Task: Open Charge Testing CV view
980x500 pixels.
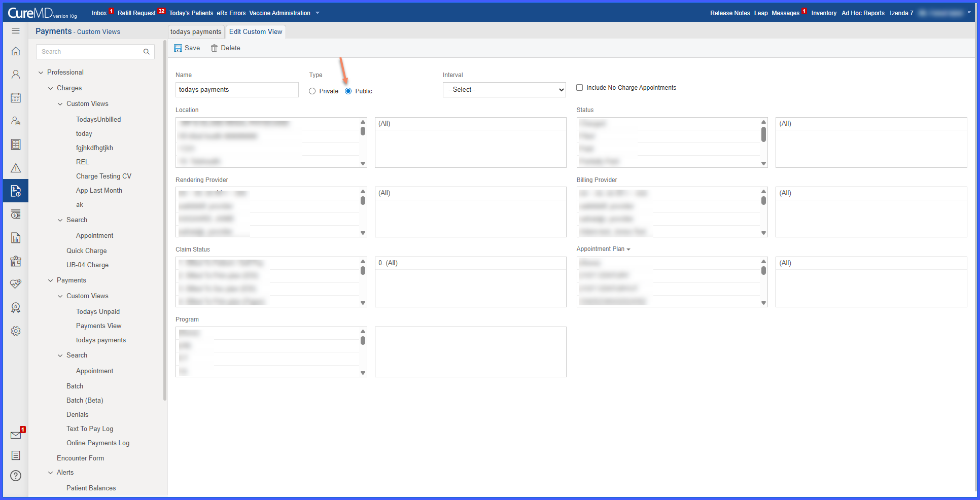Action: click(103, 176)
